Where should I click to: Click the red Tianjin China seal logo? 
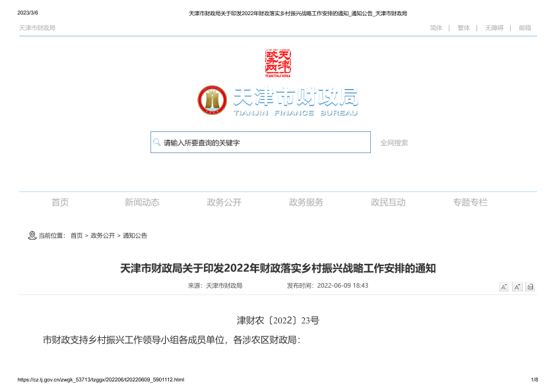(x=278, y=63)
